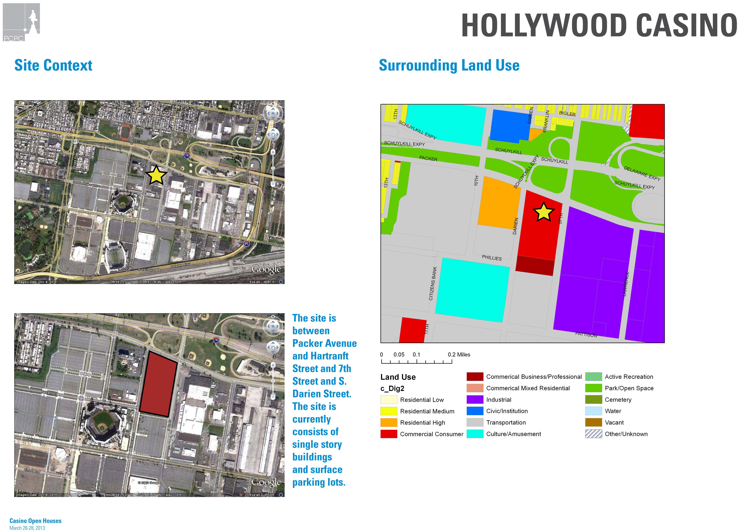The height and width of the screenshot is (532, 756).
Task: Click the FRANKLIN street label on the map
Action: (x=546, y=122)
